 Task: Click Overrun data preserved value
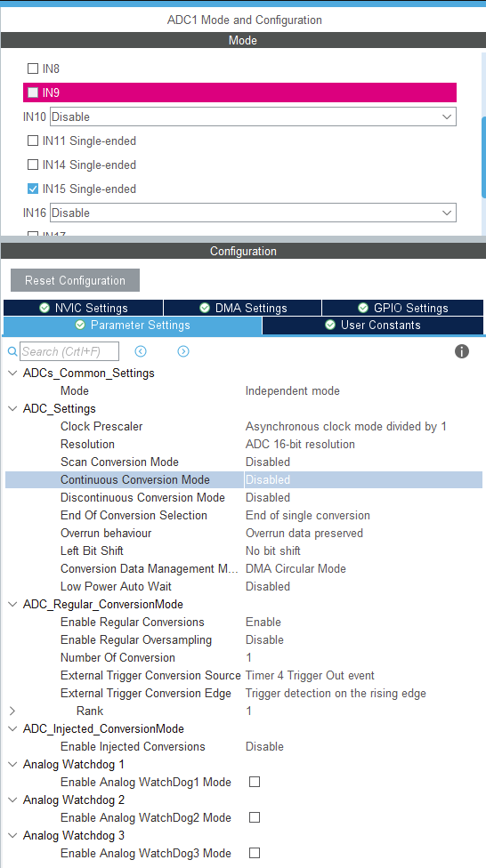(304, 533)
